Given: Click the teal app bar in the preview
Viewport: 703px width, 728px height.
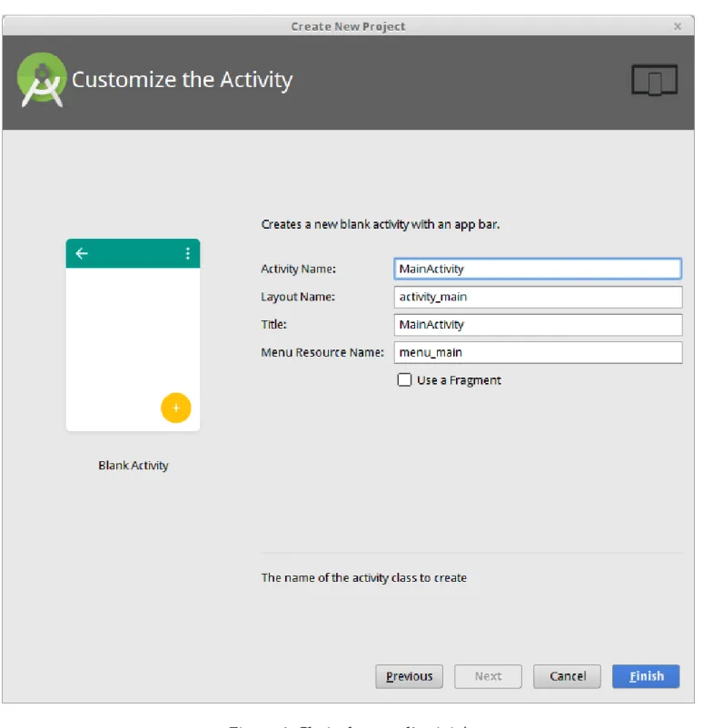Looking at the screenshot, I should pos(133,253).
